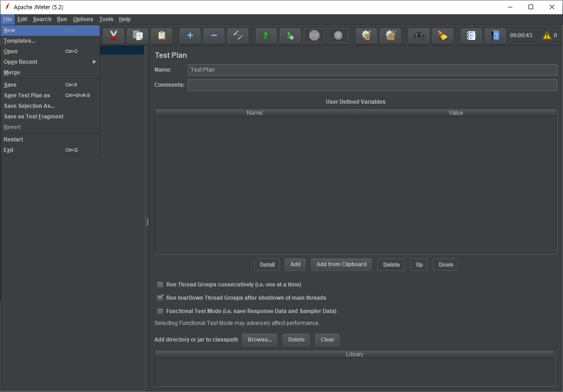
Task: Click the Library table header
Action: [x=355, y=354]
